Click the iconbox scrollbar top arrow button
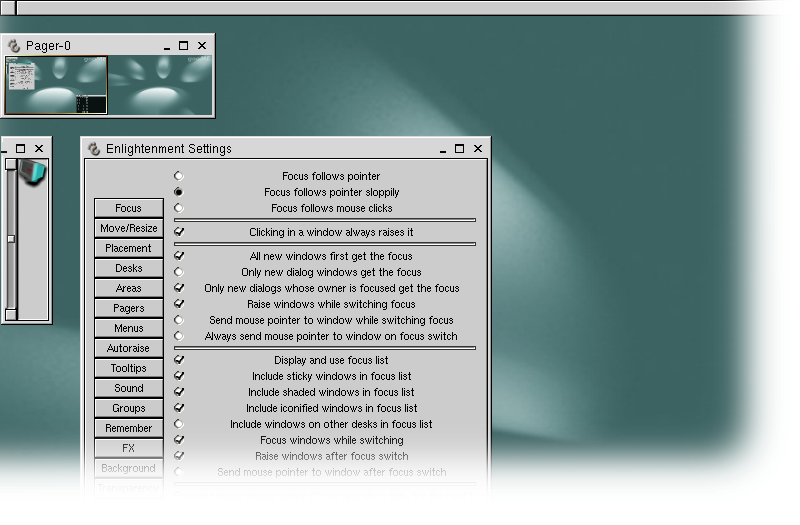The image size is (800, 525). pyautogui.click(x=11, y=164)
